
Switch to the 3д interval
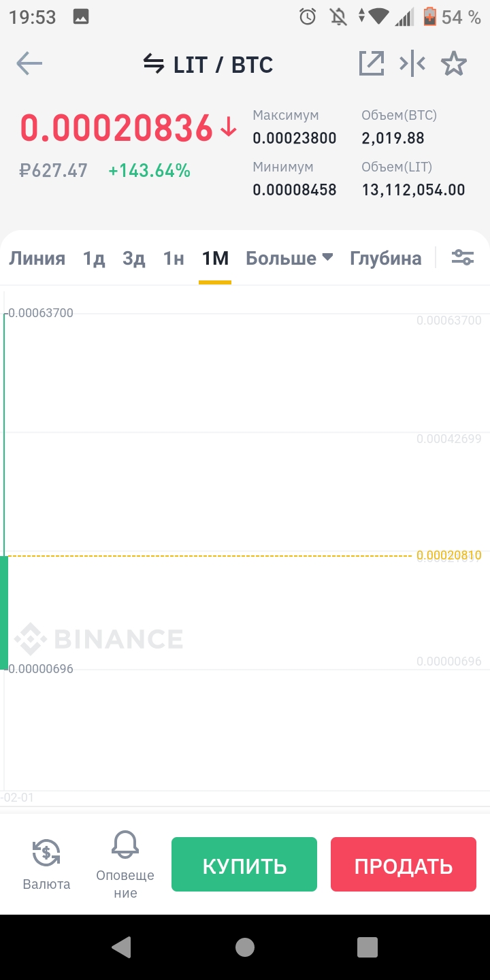134,259
